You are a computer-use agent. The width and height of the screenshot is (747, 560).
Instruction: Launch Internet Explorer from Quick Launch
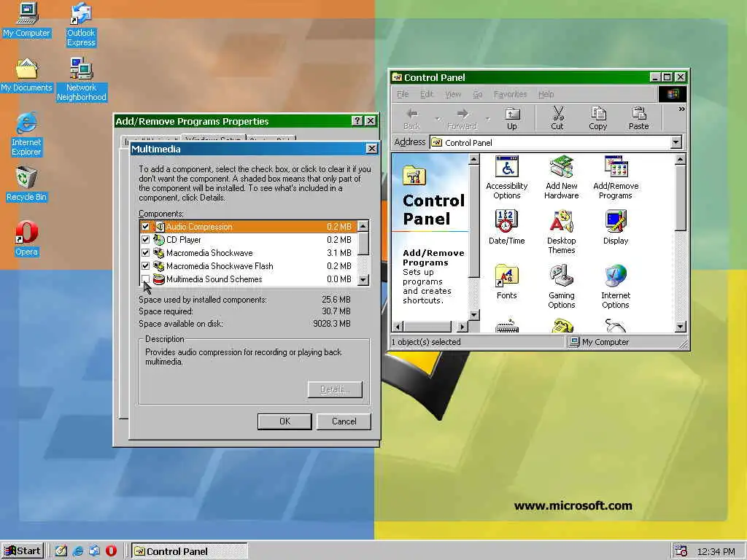[x=77, y=551]
